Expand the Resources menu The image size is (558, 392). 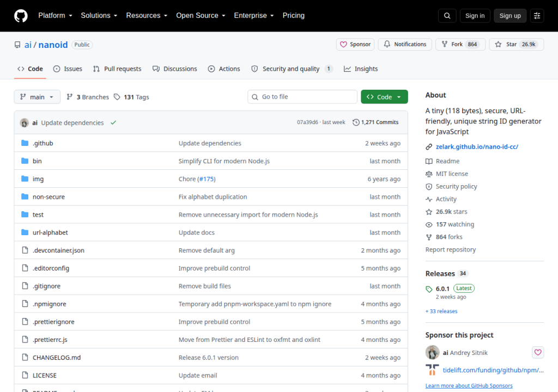tap(147, 16)
